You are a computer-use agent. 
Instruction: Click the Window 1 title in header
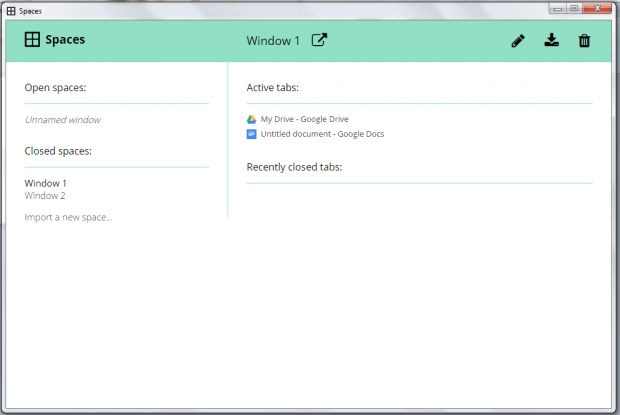(273, 40)
